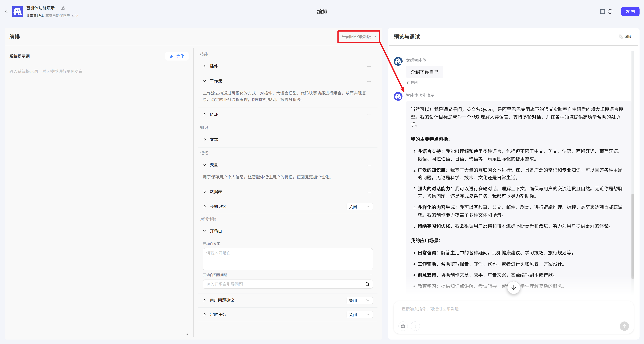Click the clear conversation broom icon

pos(403,326)
